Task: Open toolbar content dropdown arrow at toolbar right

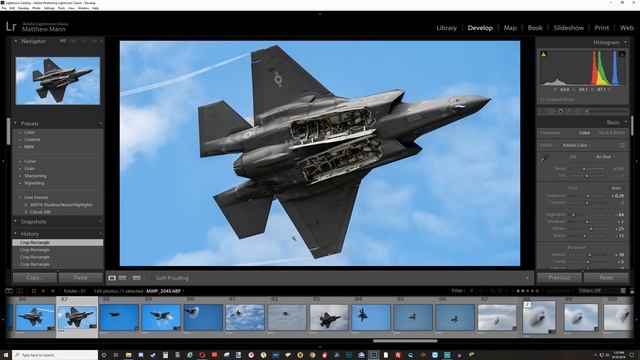Action: (527, 278)
